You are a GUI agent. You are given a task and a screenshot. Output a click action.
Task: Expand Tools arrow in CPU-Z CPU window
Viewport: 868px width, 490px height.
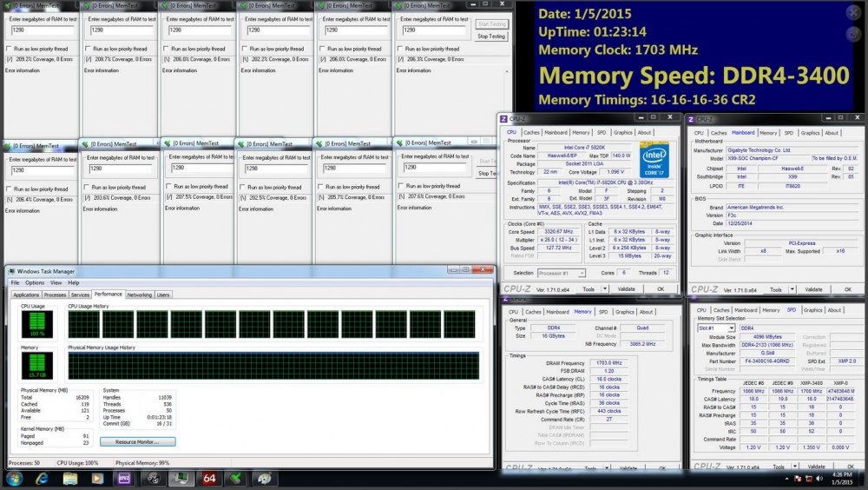[x=604, y=288]
